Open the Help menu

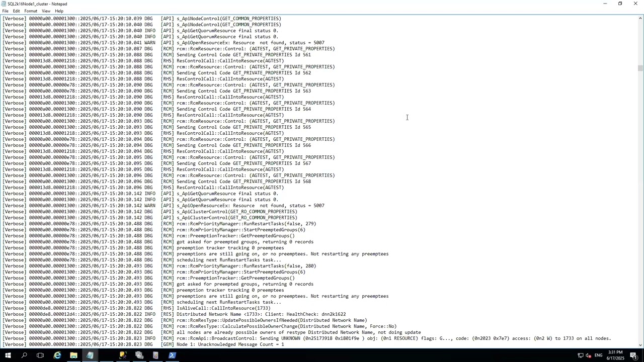click(59, 11)
